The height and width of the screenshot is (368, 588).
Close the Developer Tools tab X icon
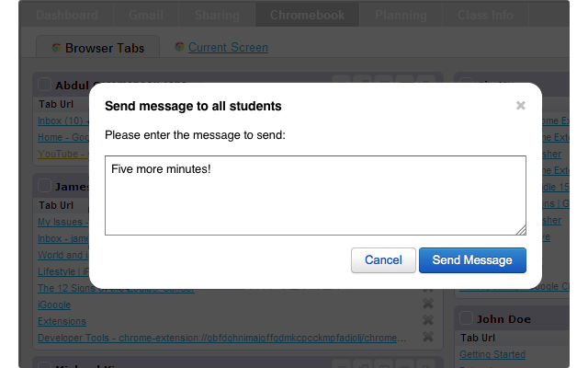click(428, 337)
